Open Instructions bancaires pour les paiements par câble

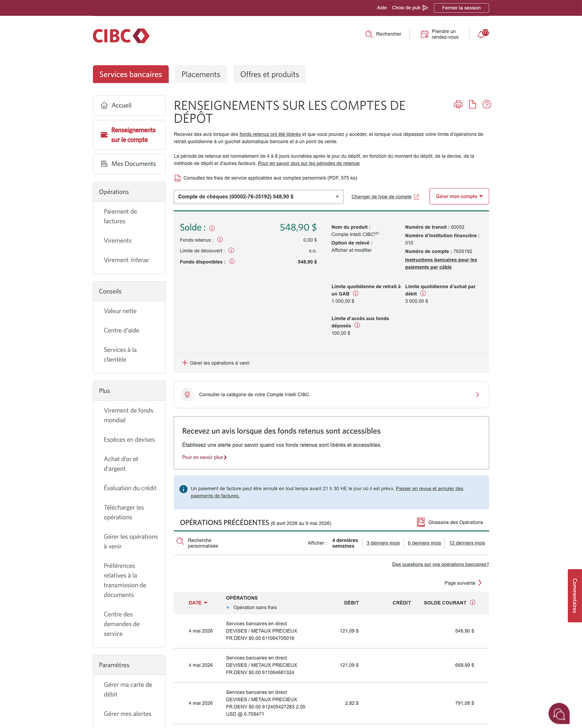click(x=441, y=263)
